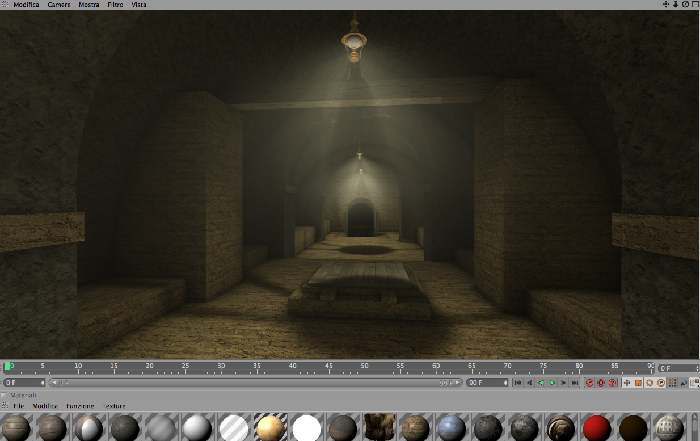Toggle the viewport maximize view icon
The image size is (700, 441).
coord(695,4)
